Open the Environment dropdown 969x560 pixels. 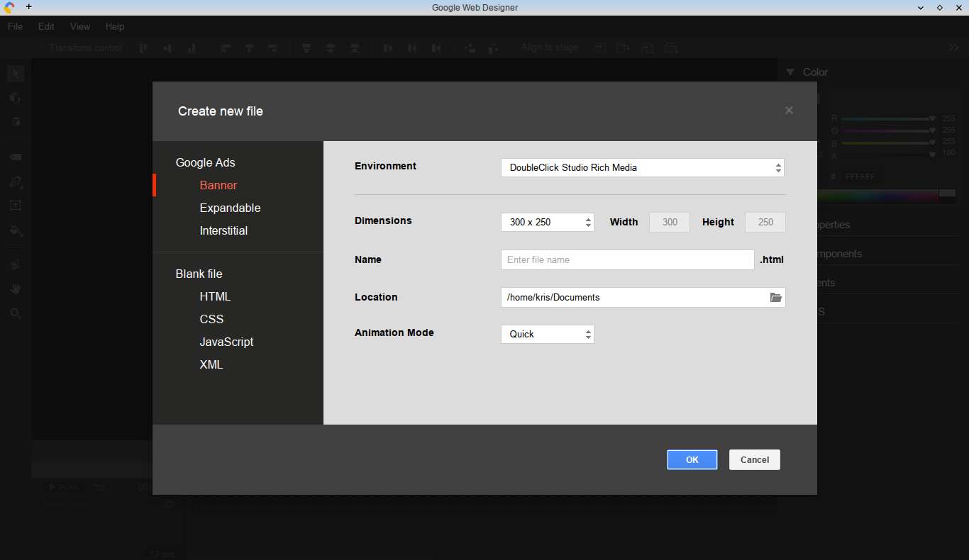[643, 168]
